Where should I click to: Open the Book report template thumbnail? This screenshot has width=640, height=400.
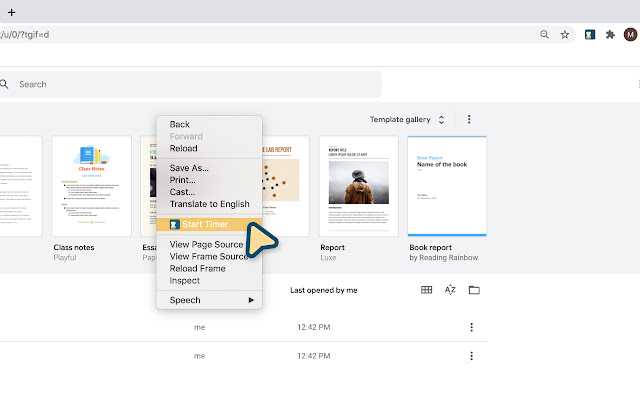[447, 186]
